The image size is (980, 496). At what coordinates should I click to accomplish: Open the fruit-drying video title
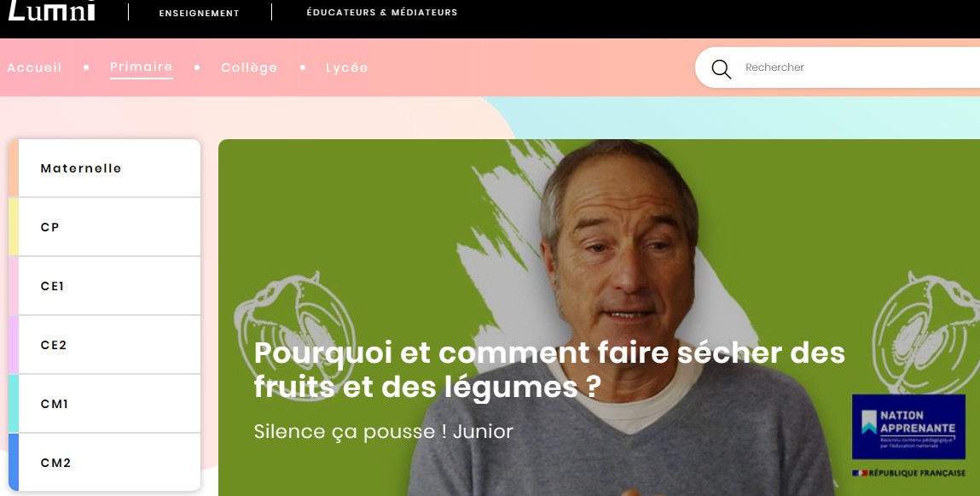pos(549,370)
